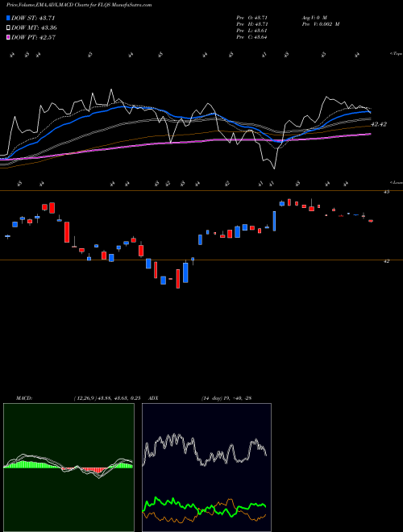The image size is (403, 532).
Task: Click the 'Pre H: 43.71' value
Action: [252, 24]
